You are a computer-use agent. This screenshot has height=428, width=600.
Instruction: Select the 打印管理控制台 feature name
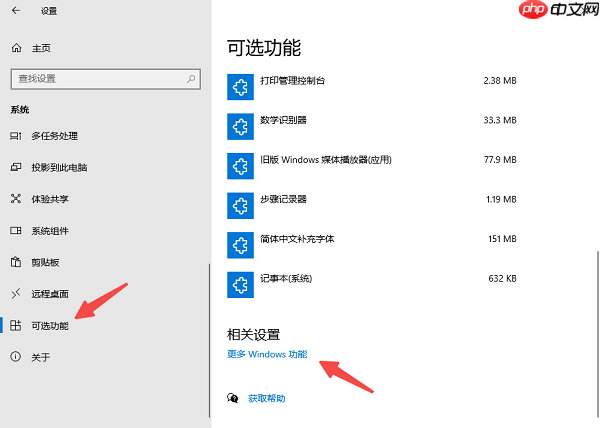coord(293,81)
